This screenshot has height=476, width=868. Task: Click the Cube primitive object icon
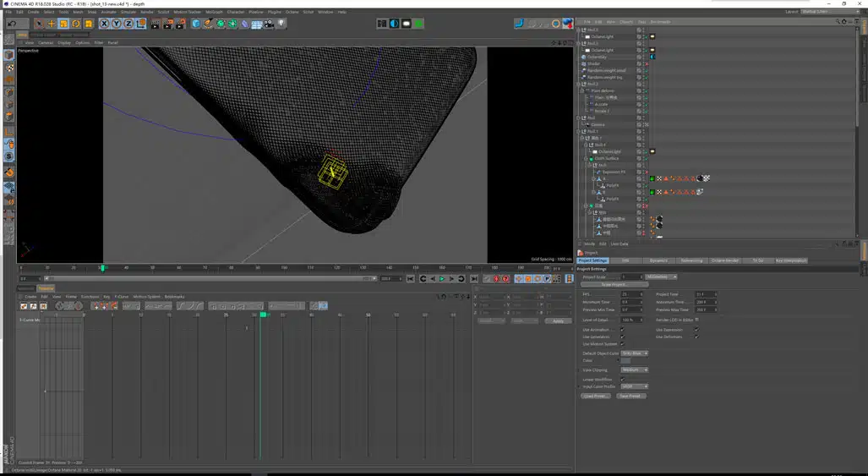[196, 24]
